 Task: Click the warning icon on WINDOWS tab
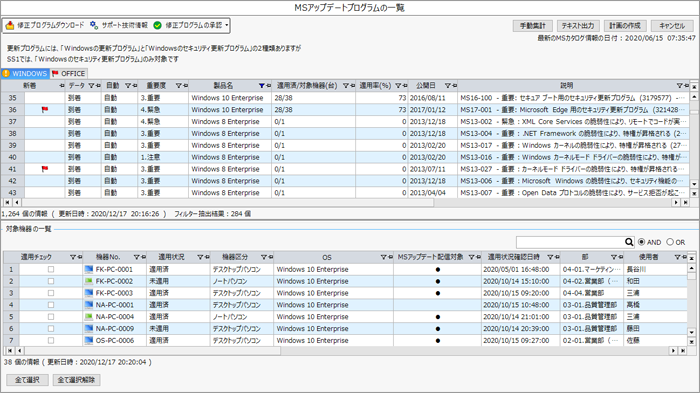coord(6,73)
